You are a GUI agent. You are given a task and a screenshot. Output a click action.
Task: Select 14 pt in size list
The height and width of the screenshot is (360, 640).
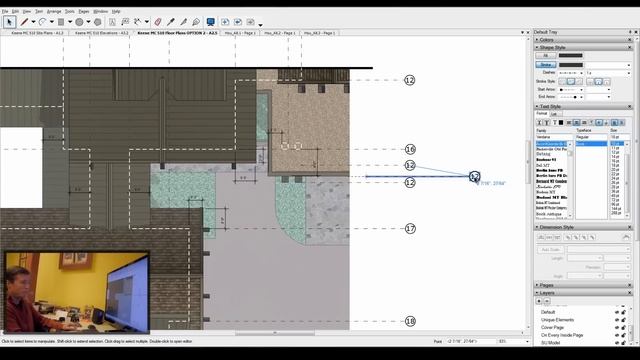pyautogui.click(x=615, y=157)
